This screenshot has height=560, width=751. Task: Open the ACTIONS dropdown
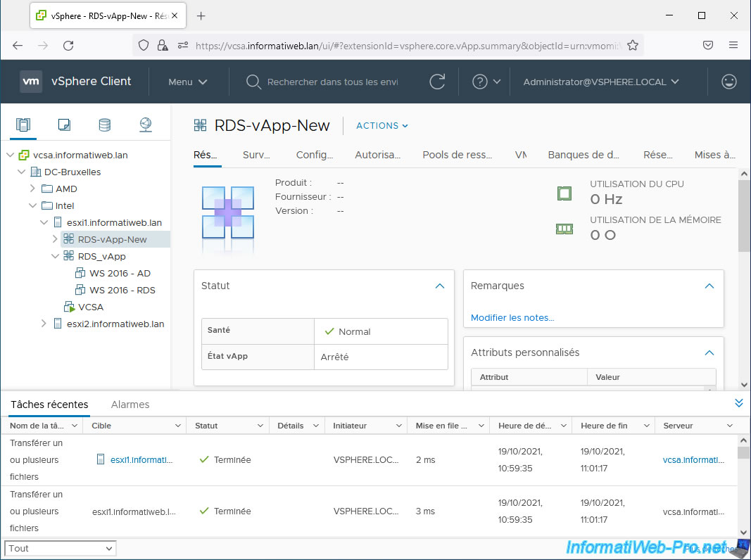[x=382, y=125]
